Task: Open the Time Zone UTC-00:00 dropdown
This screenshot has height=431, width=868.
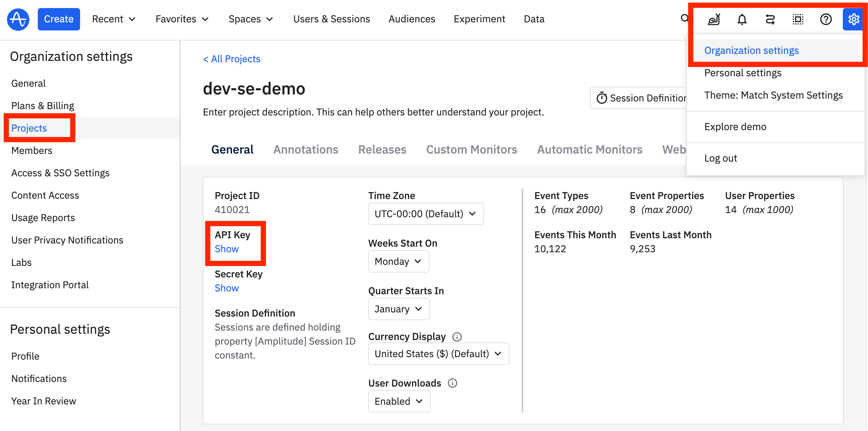Action: click(426, 214)
